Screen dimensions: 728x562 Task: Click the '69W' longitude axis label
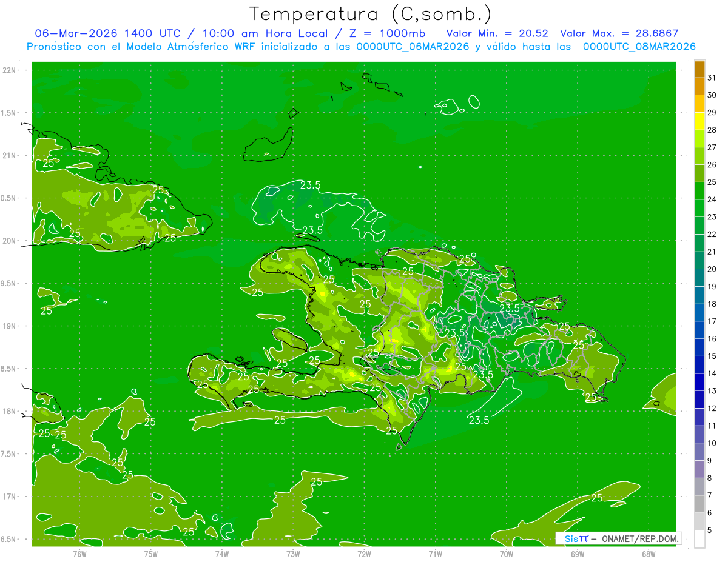(577, 553)
